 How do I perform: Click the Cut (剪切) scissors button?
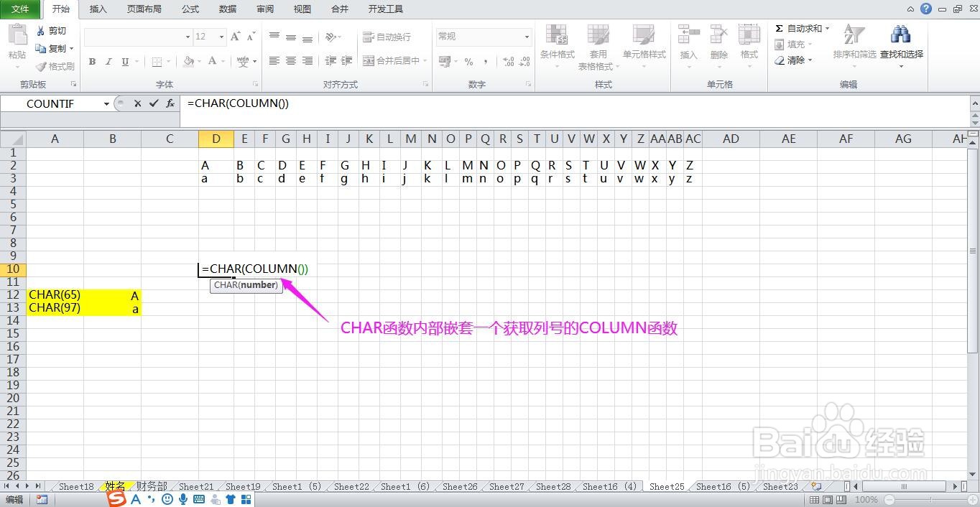click(52, 31)
